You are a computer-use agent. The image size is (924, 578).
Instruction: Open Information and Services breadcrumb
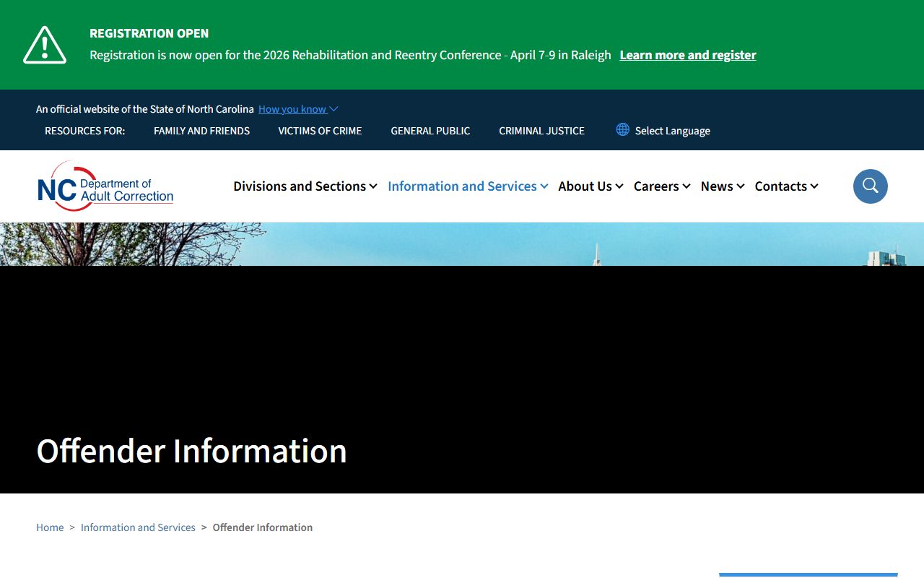[x=138, y=527]
